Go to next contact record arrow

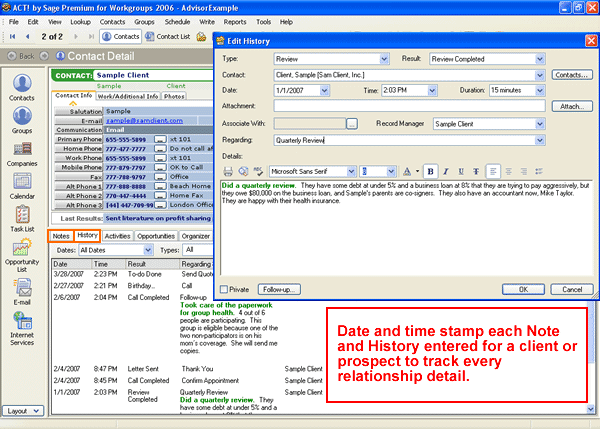click(x=76, y=36)
